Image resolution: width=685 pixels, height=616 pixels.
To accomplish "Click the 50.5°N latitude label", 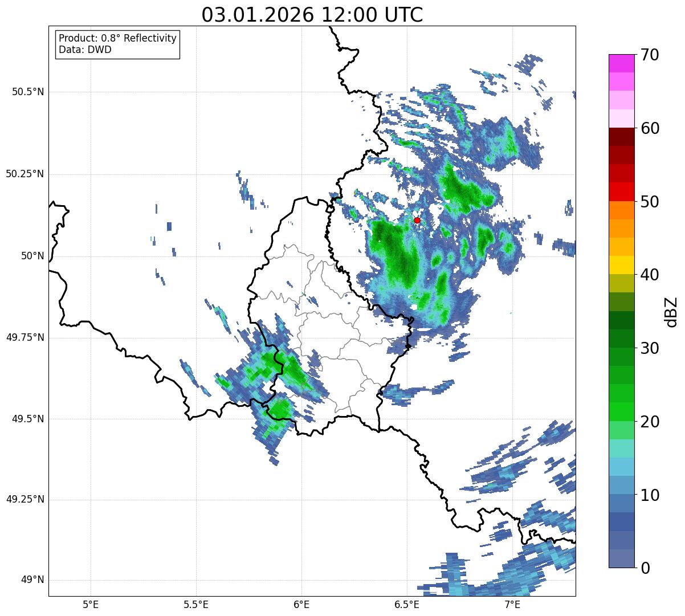I will click(x=28, y=92).
